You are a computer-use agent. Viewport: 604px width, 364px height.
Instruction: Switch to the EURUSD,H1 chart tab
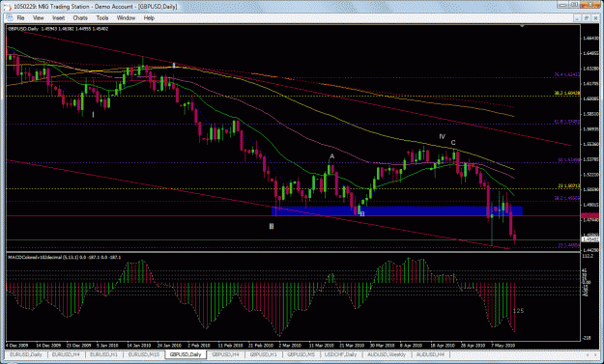tap(103, 354)
